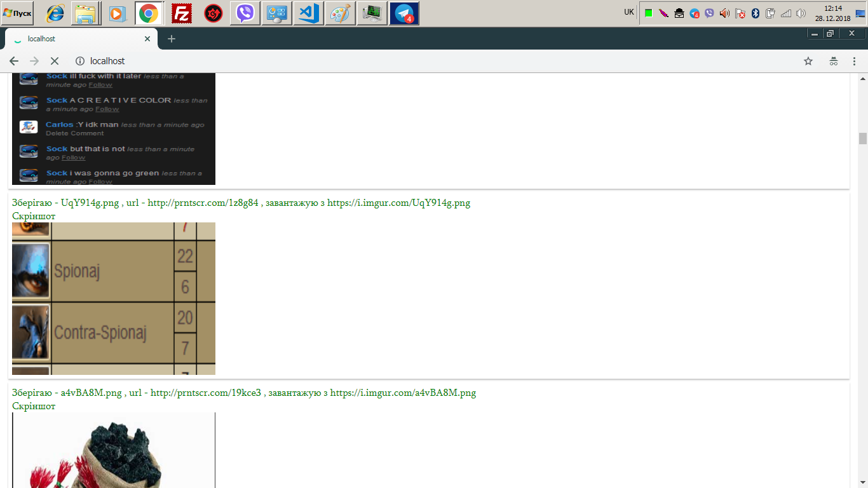The height and width of the screenshot is (488, 868).
Task: View site information icon beside localhost
Action: tap(80, 61)
